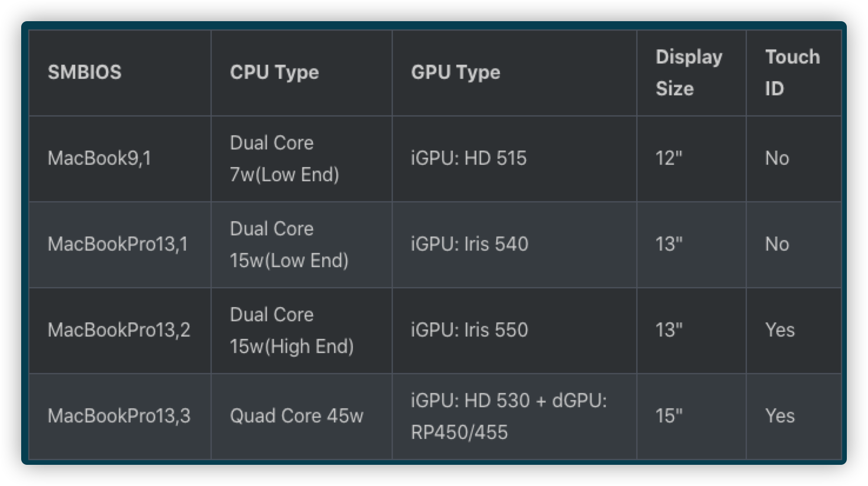Click the Dual Core 15w(Low End) cell
Image resolution: width=868 pixels, height=486 pixels.
[289, 244]
